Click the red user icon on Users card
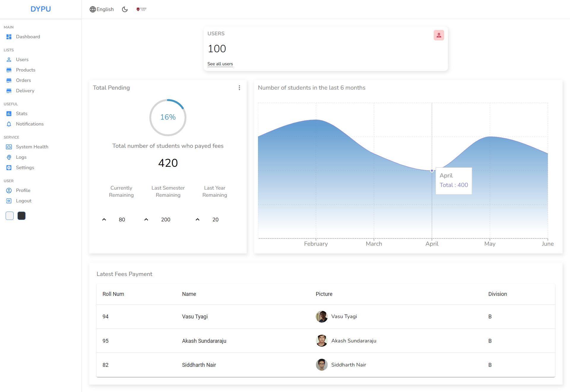 [x=438, y=35]
